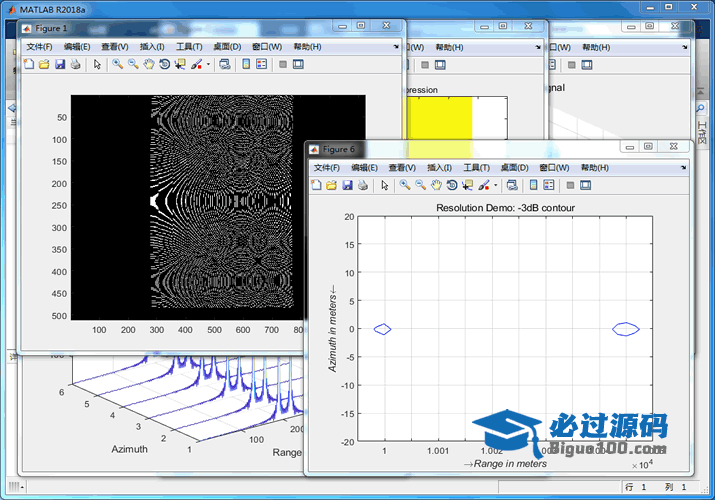Print figure icon in Figure 1 toolbar
Image resolution: width=715 pixels, height=500 pixels.
[x=75, y=64]
